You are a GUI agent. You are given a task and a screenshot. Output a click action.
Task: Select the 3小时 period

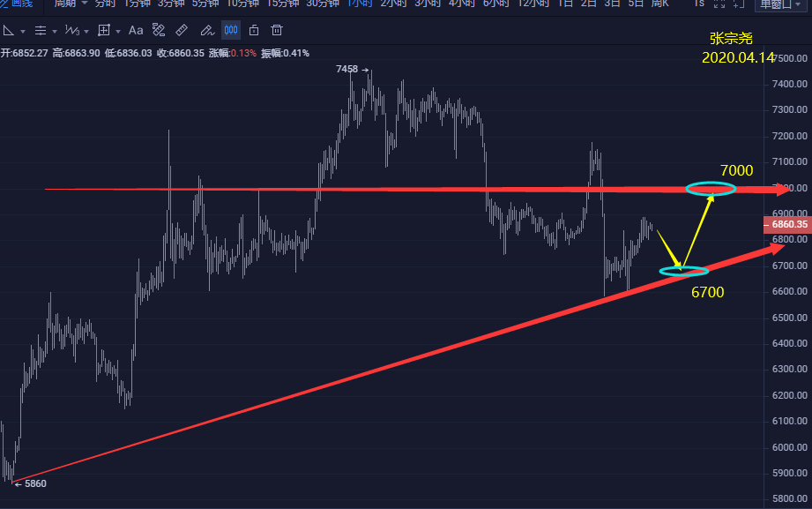[428, 4]
